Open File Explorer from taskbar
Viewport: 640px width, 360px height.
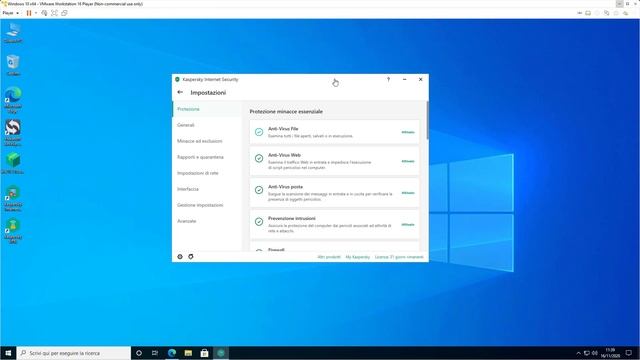tap(188, 353)
